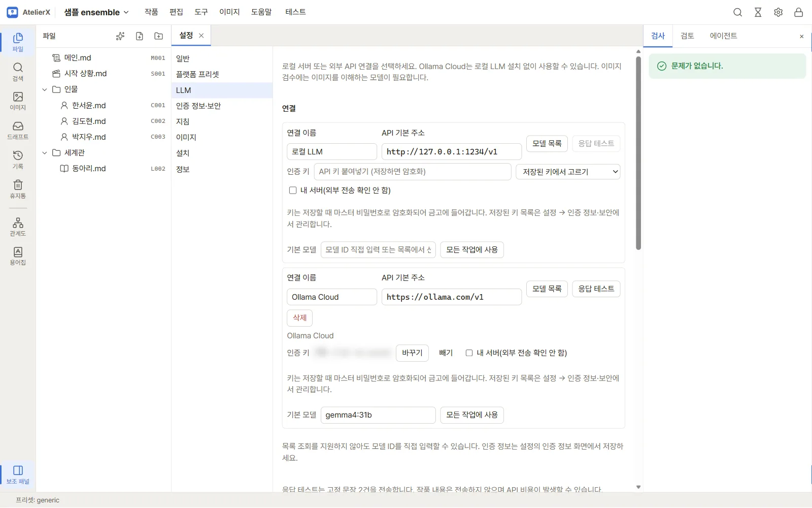The height and width of the screenshot is (508, 812).
Task: Open the 도움말 menu
Action: tap(261, 12)
